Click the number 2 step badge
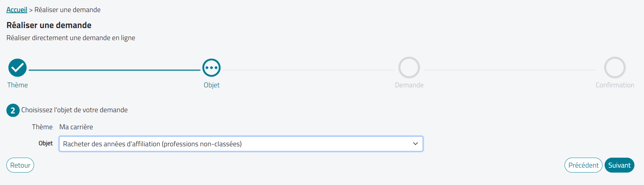Screen dimensions: 644x185 tap(13, 110)
